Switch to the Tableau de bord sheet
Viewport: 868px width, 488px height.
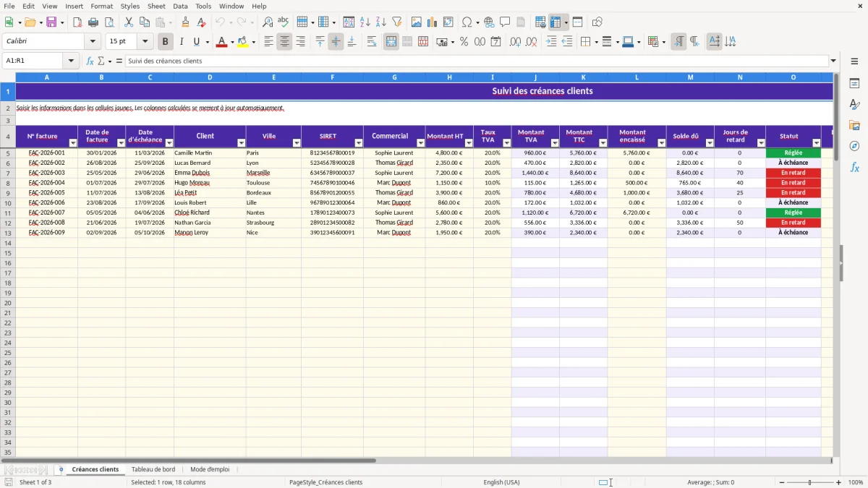(x=153, y=469)
